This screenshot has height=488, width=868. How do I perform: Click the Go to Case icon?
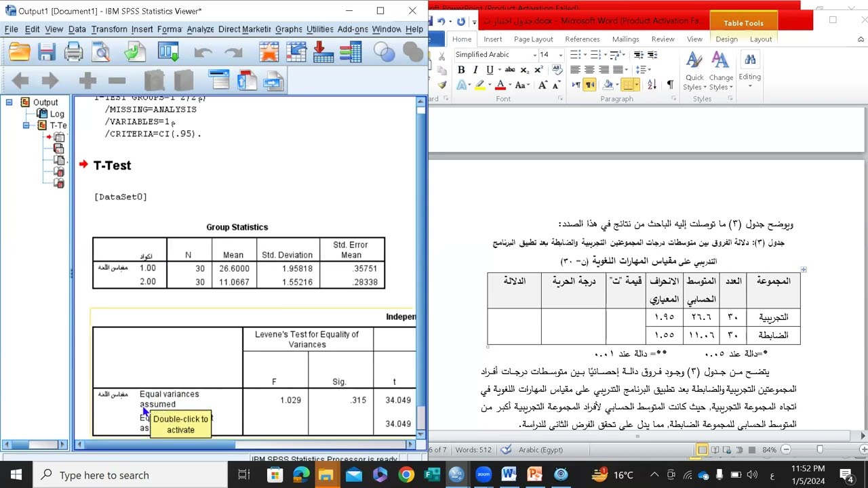coord(296,52)
